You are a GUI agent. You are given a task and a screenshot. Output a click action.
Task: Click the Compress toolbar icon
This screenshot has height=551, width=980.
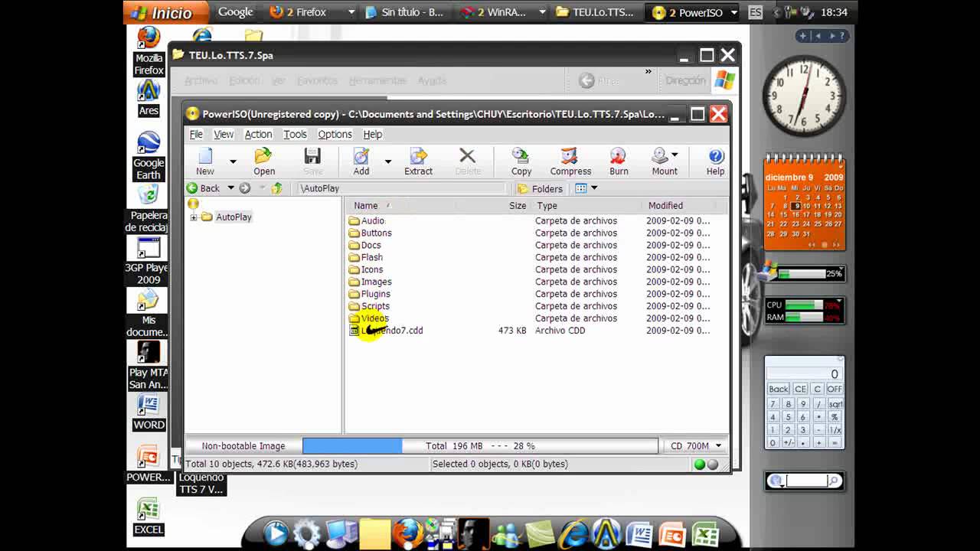(x=570, y=161)
